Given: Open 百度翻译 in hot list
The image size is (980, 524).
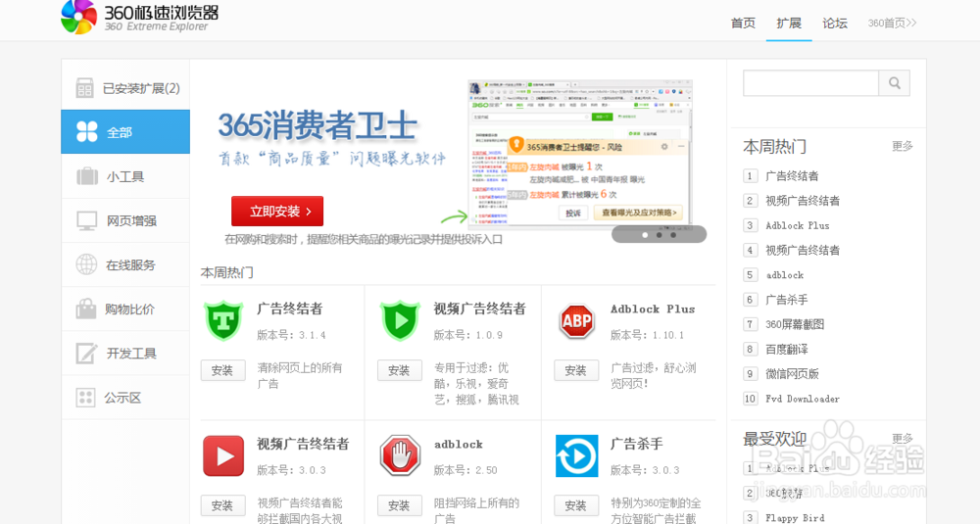Looking at the screenshot, I should pyautogui.click(x=787, y=349).
